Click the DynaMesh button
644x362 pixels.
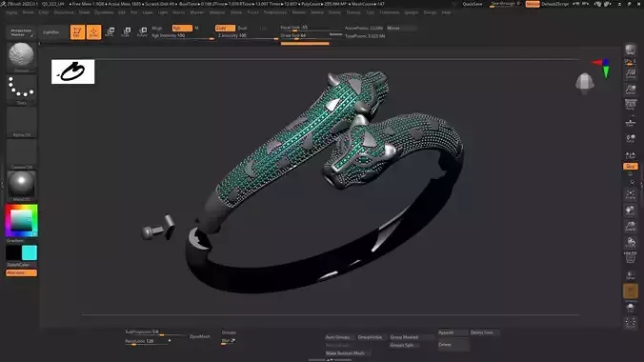(x=200, y=336)
